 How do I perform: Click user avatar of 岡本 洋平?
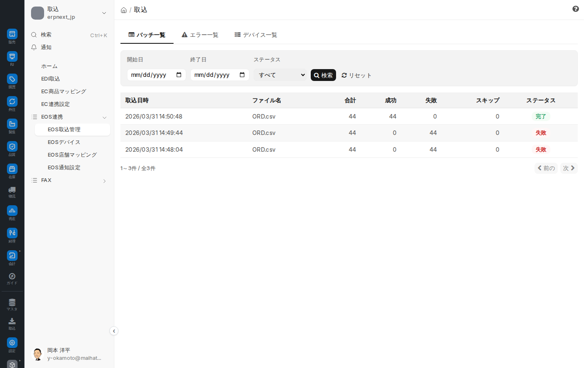(x=38, y=354)
